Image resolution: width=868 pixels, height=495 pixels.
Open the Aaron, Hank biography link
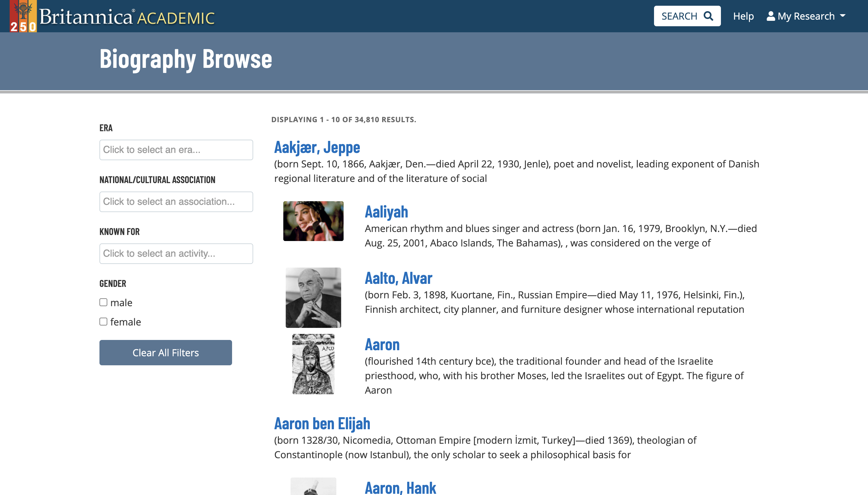pyautogui.click(x=400, y=488)
